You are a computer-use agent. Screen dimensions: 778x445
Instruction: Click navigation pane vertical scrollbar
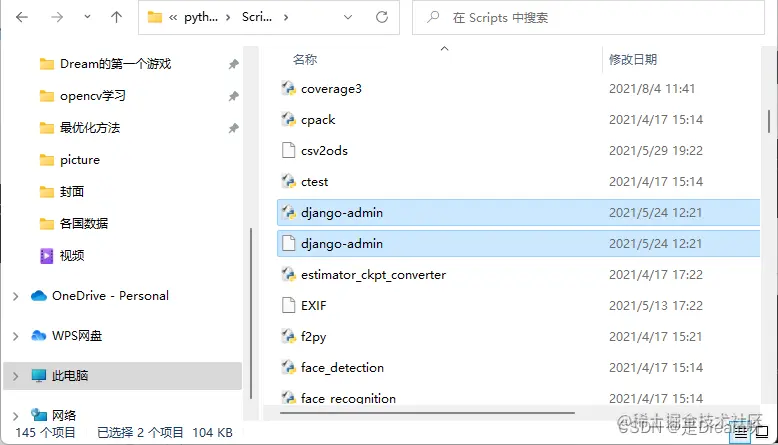click(x=251, y=314)
